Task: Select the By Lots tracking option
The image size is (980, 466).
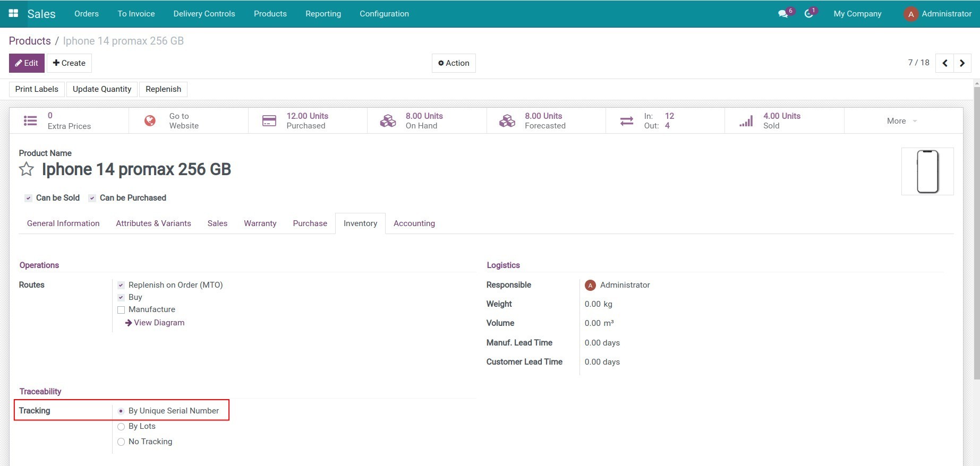Action: coord(121,427)
